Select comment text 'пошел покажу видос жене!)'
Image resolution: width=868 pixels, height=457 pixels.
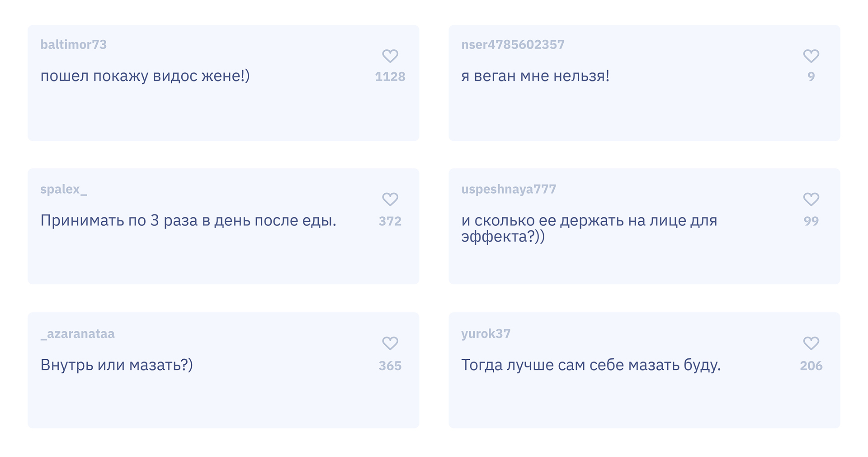(145, 76)
